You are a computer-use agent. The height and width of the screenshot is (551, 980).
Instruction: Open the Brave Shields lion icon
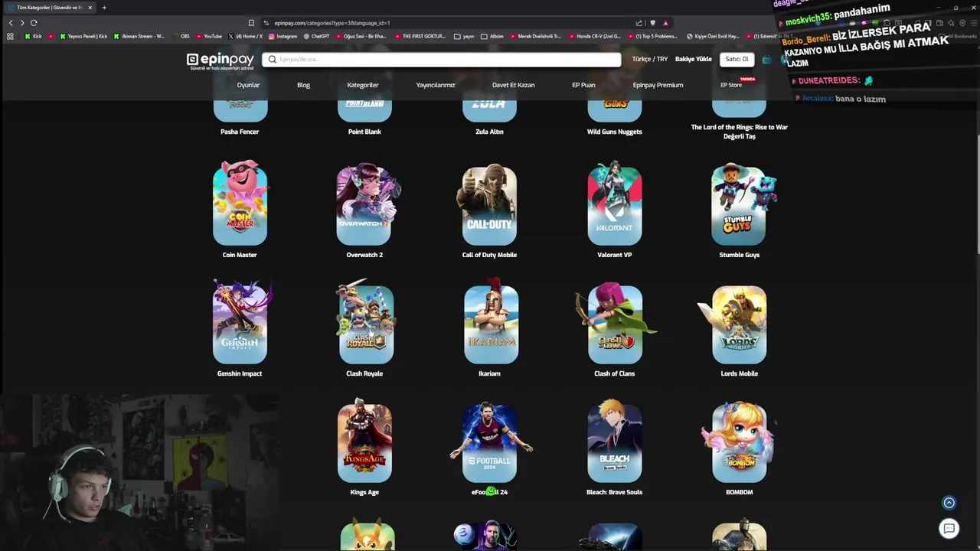(x=652, y=23)
